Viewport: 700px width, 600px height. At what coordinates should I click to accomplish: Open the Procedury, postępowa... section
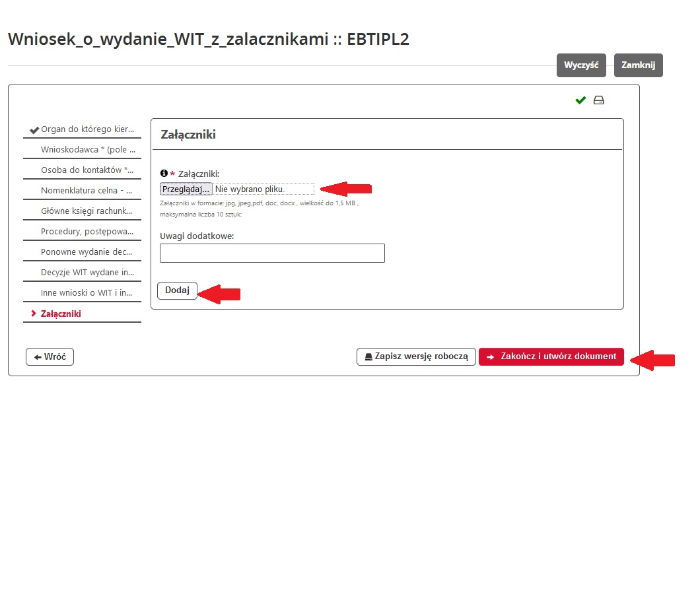coord(87,232)
